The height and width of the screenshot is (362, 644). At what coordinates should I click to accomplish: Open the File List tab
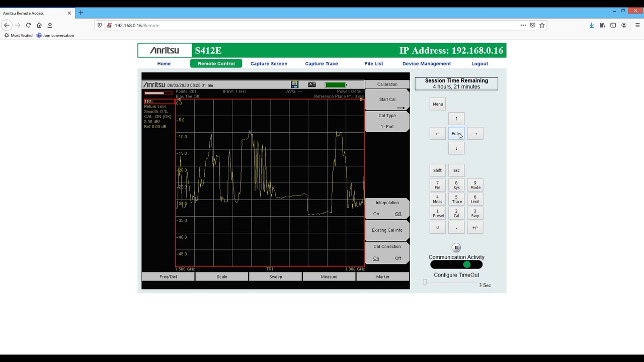coord(374,64)
